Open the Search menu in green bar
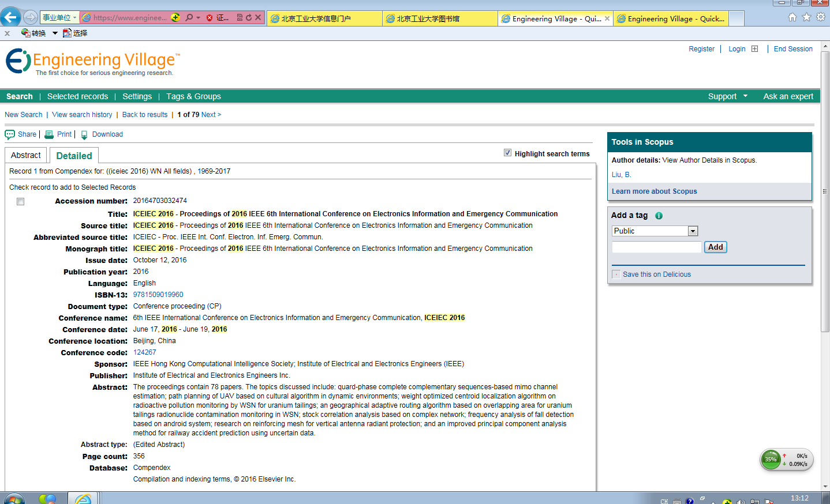Screen dimensions: 830x504 pos(20,96)
